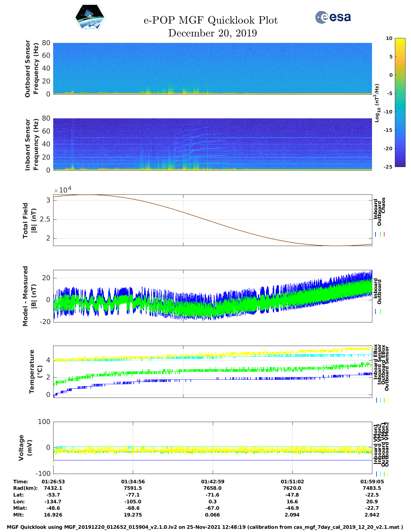Click the CASSIOPE satellite hexagon logo
411x532 pixels.
(90, 18)
